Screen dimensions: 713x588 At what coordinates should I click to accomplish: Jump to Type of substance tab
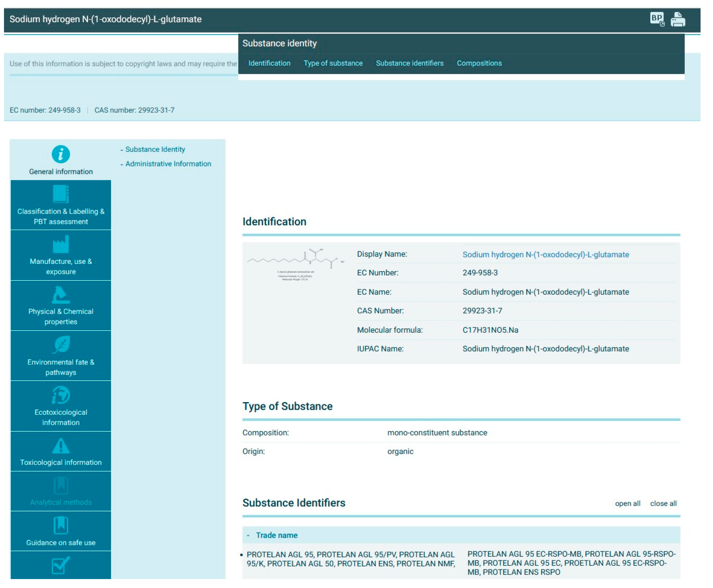(333, 63)
